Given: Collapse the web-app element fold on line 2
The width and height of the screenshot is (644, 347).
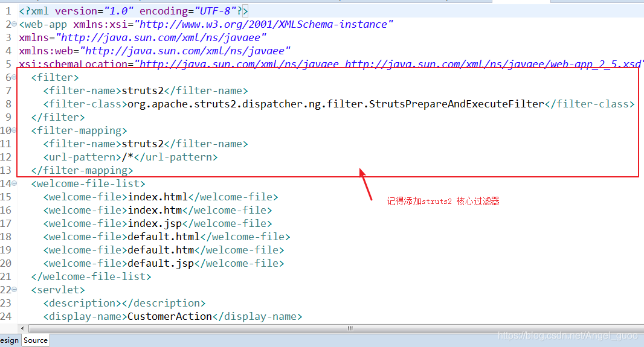Looking at the screenshot, I should 14,24.
